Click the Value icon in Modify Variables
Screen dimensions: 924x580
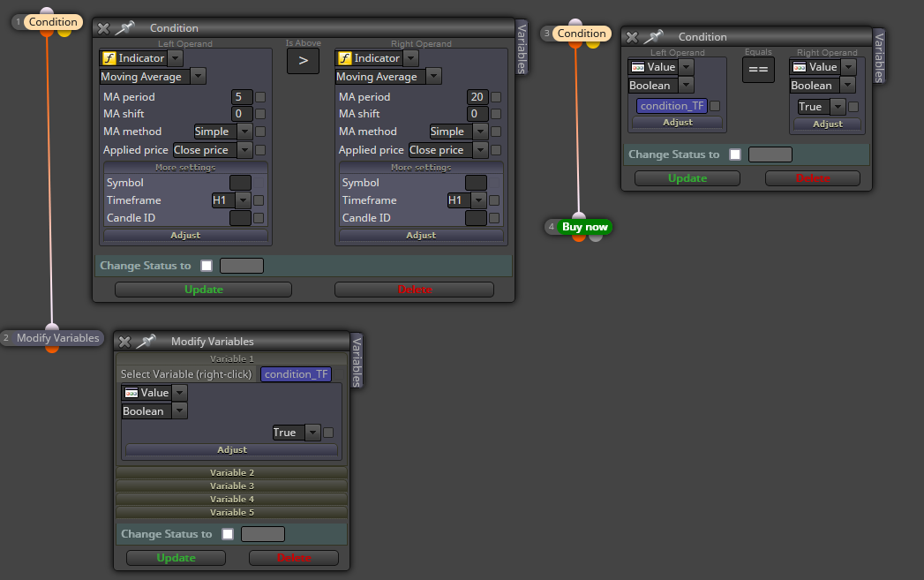(x=131, y=393)
